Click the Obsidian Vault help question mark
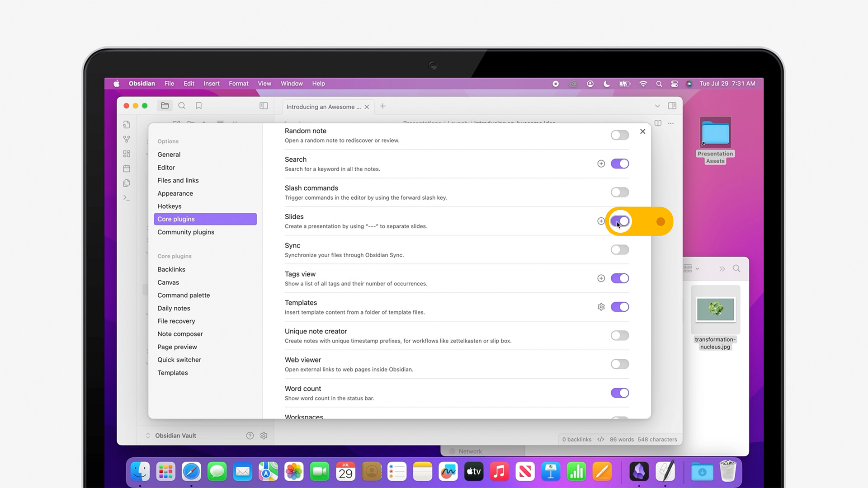868x488 pixels. (x=250, y=435)
